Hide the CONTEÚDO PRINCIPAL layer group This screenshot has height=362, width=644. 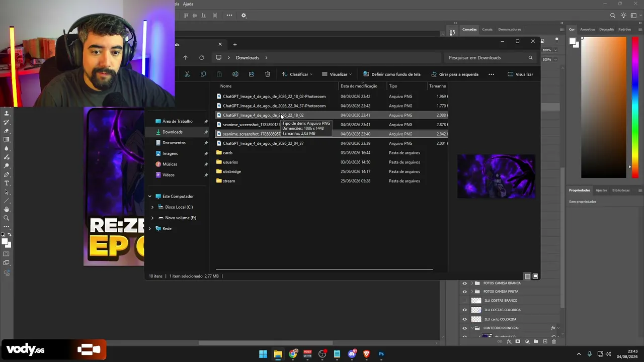click(x=464, y=328)
